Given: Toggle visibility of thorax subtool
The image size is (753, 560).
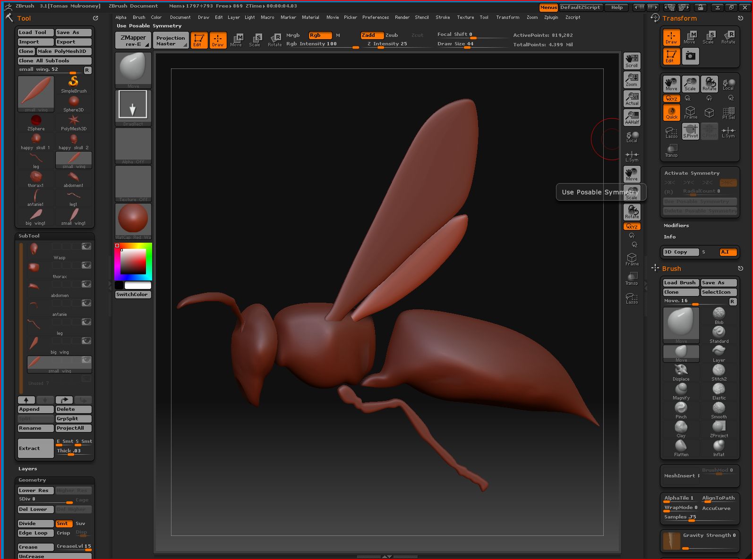Looking at the screenshot, I should (x=86, y=265).
